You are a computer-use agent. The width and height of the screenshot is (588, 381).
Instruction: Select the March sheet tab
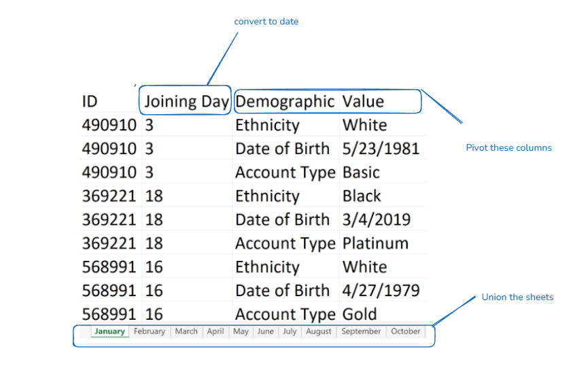[186, 331]
